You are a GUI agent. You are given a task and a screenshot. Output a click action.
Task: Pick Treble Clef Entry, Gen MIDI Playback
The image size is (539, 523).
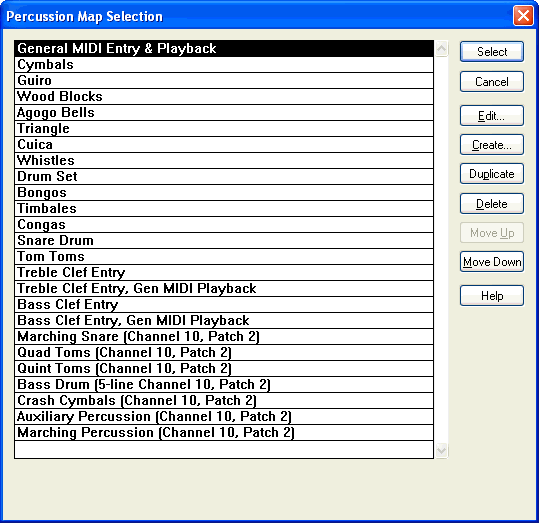224,288
